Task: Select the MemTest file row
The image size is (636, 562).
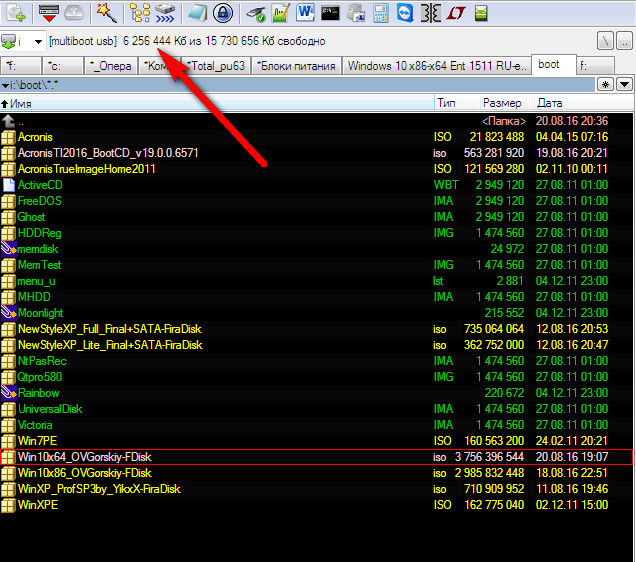Action: click(x=316, y=265)
